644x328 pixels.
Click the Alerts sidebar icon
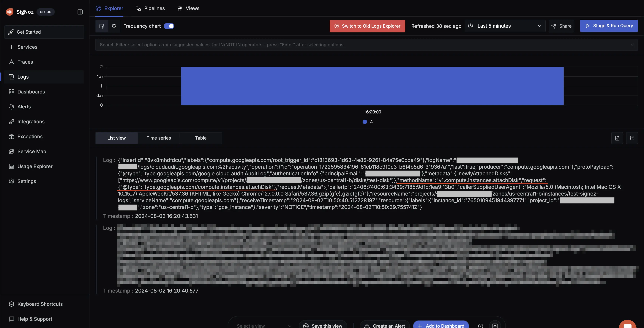coord(10,107)
